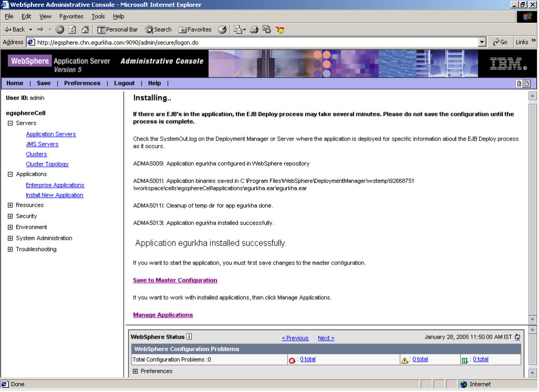
Task: Open the error count 0 total link
Action: pos(308,360)
